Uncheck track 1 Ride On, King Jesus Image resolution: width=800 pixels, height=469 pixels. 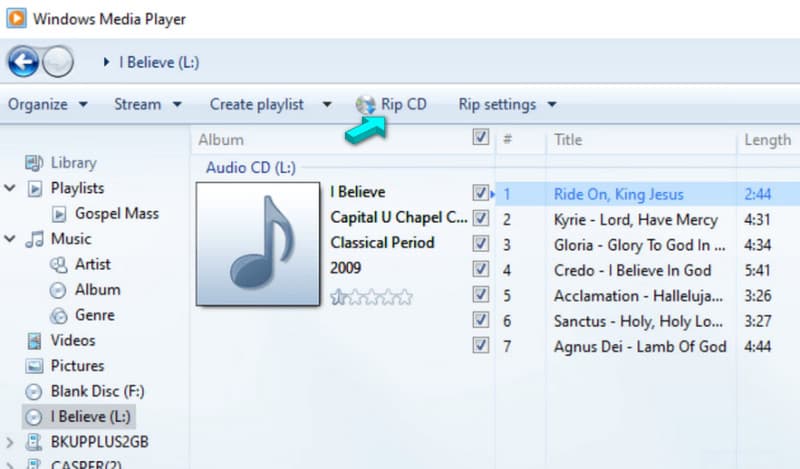481,192
